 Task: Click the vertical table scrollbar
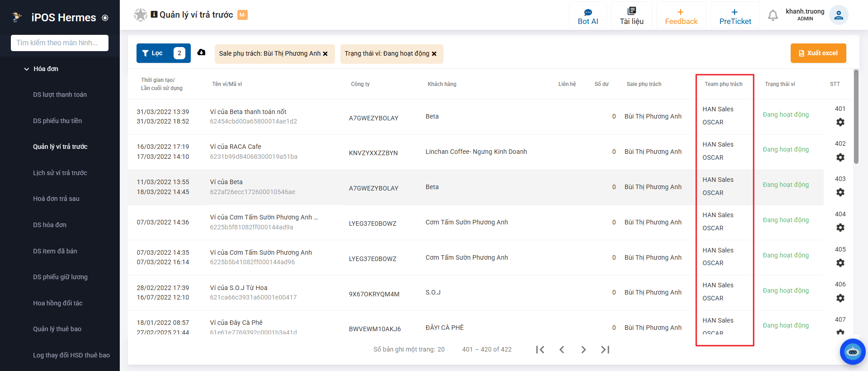point(856,117)
